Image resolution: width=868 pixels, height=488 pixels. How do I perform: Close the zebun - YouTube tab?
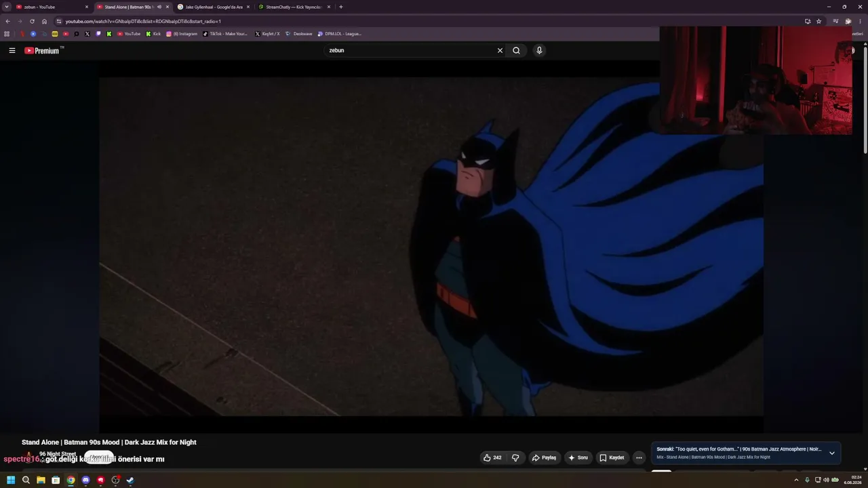point(87,7)
